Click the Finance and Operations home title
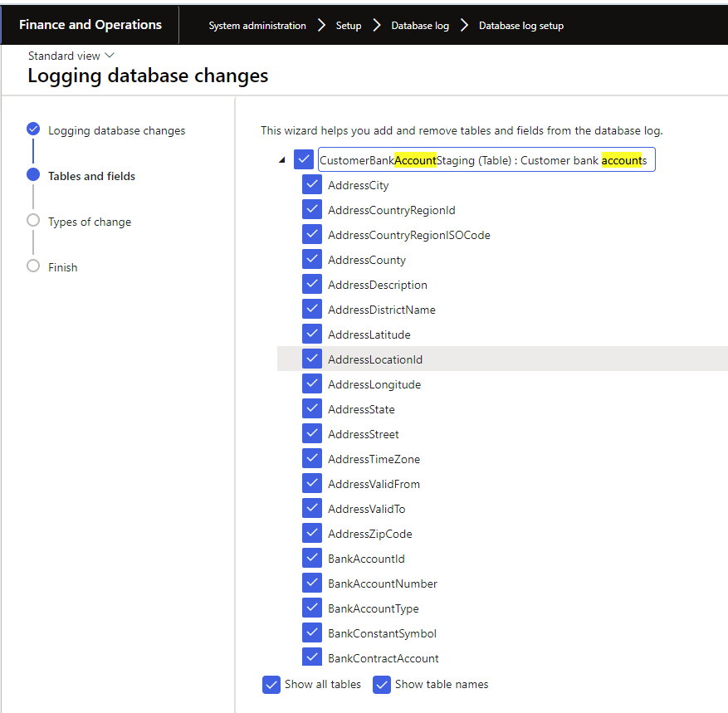728x713 pixels. [x=90, y=25]
